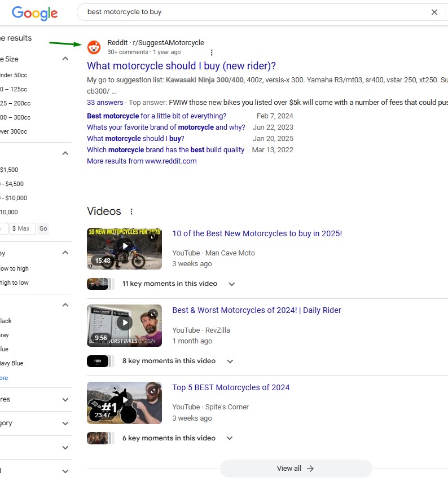
Task: Click the $ Max price input field
Action: [x=23, y=228]
